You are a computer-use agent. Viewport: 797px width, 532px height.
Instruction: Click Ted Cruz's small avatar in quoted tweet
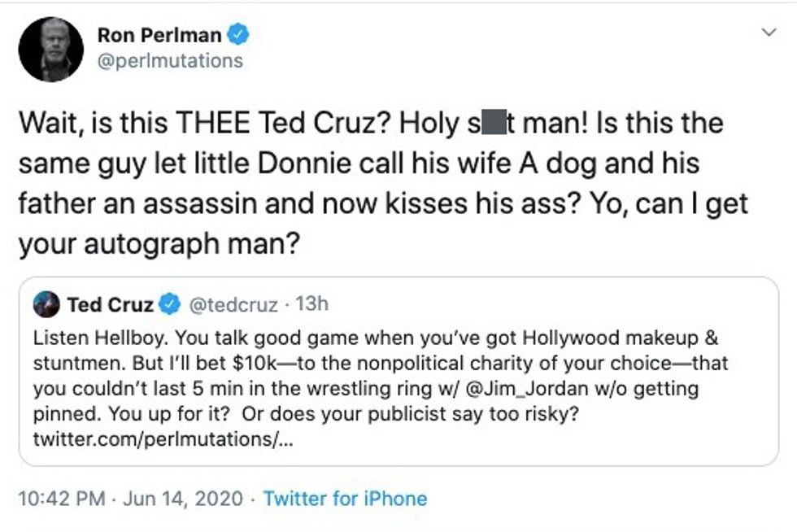(x=46, y=305)
